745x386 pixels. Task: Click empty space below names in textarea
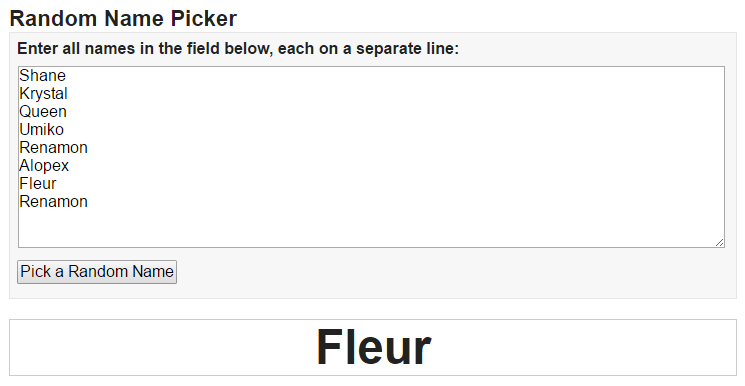point(371,228)
